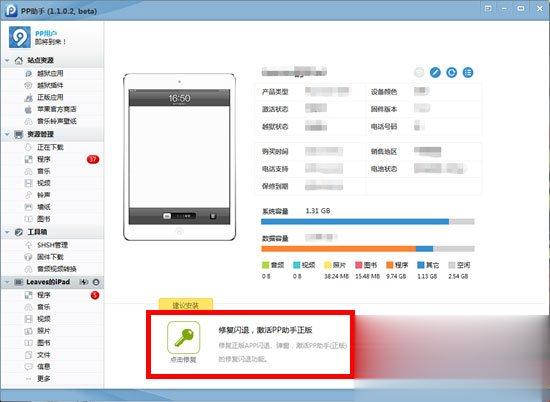Collapse the 资源管理 section arrow
The image size is (550, 402).
7,134
